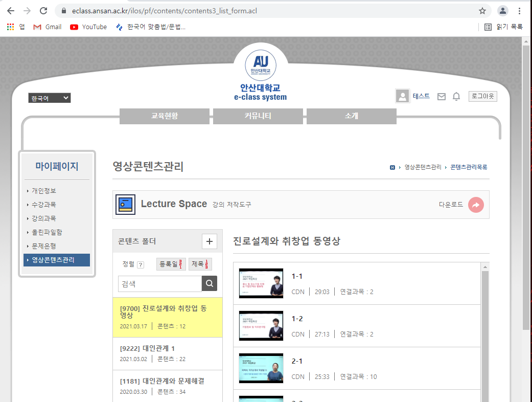This screenshot has width=532, height=402.
Task: Click the page vertical scrollbar
Action: [x=526, y=187]
